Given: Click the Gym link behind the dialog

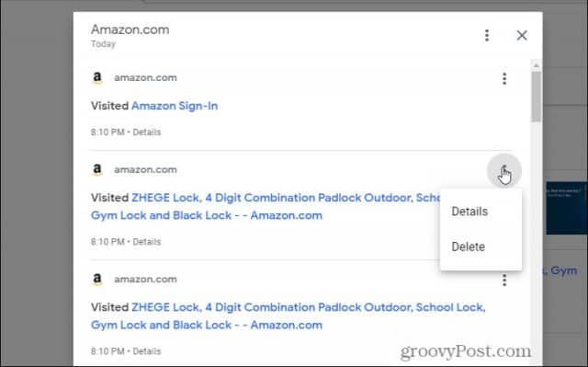Looking at the screenshot, I should point(563,270).
